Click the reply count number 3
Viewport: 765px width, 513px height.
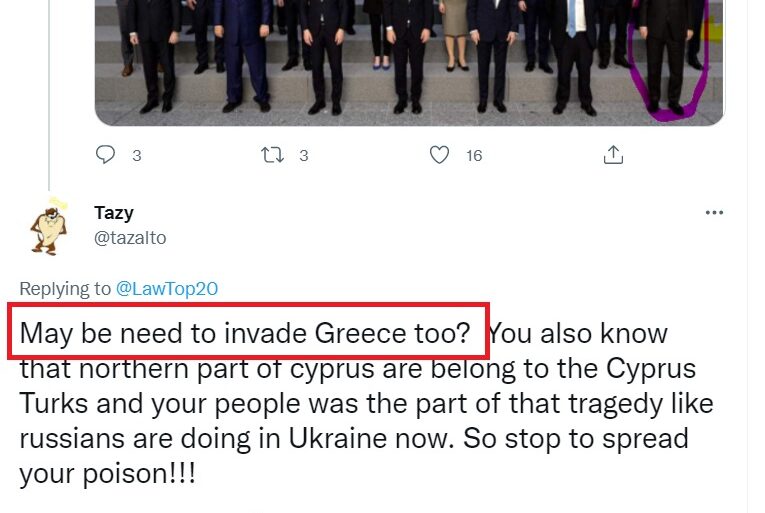[x=136, y=156]
